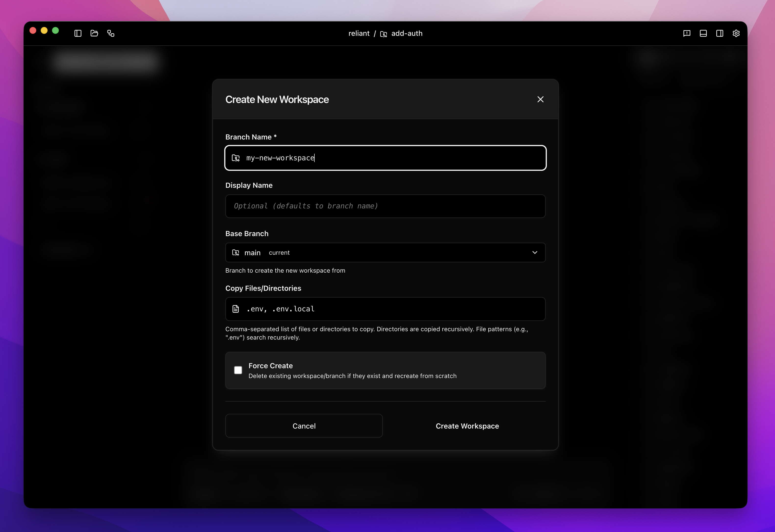Toggle the bottom panel layout icon

click(x=703, y=33)
